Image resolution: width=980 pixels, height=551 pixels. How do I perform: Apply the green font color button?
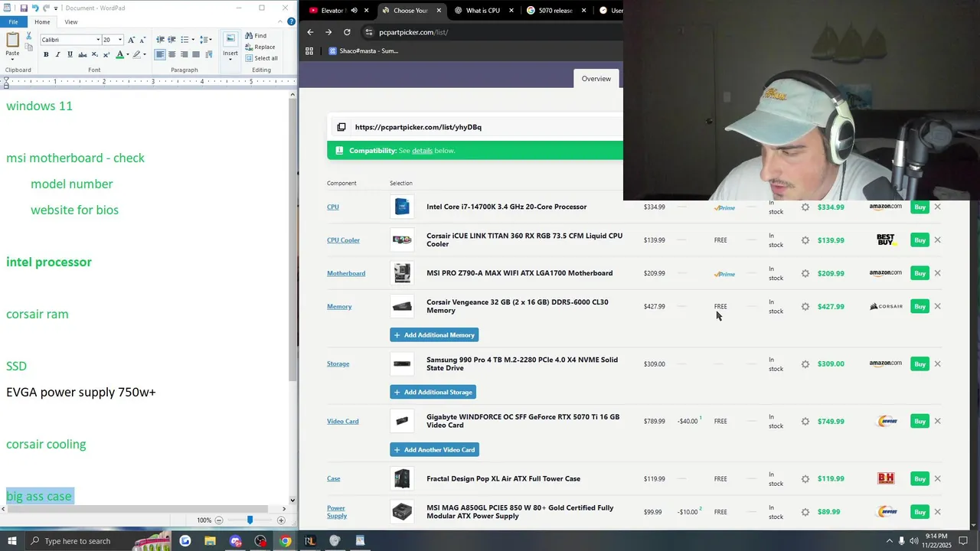tap(119, 54)
